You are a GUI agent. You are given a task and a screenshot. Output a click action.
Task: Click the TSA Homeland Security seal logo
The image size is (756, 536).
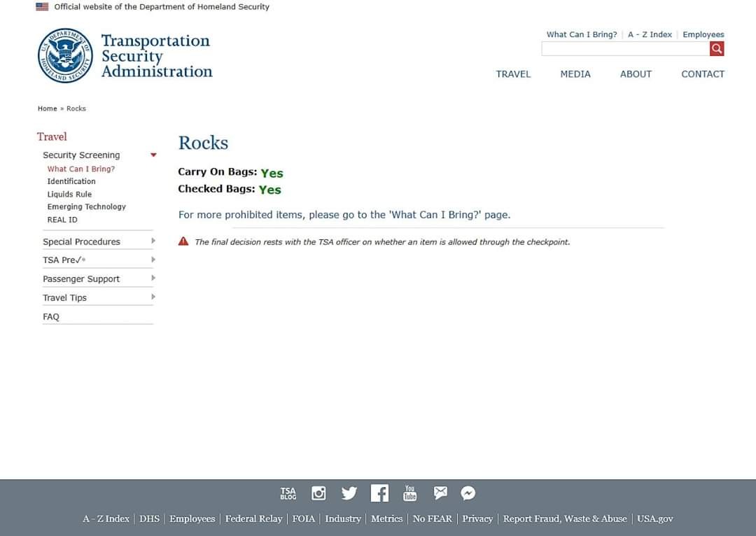click(65, 56)
